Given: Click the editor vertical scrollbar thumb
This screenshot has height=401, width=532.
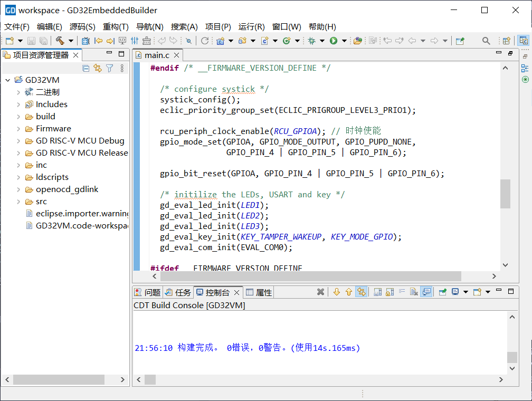Looking at the screenshot, I should [x=505, y=194].
